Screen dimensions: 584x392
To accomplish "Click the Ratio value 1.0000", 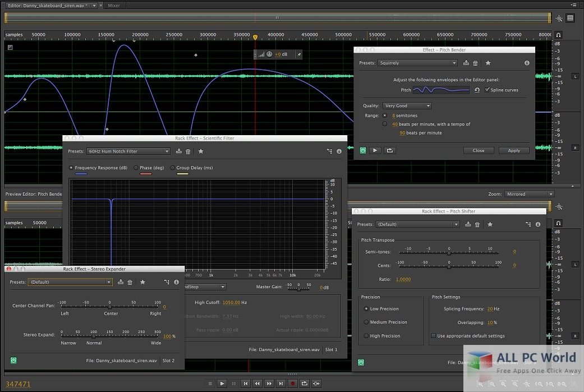I will [x=403, y=279].
